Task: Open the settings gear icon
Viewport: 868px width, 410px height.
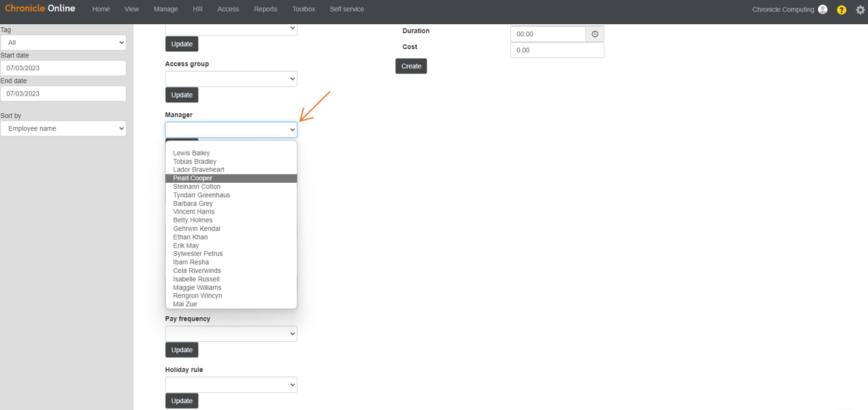Action: tap(860, 10)
